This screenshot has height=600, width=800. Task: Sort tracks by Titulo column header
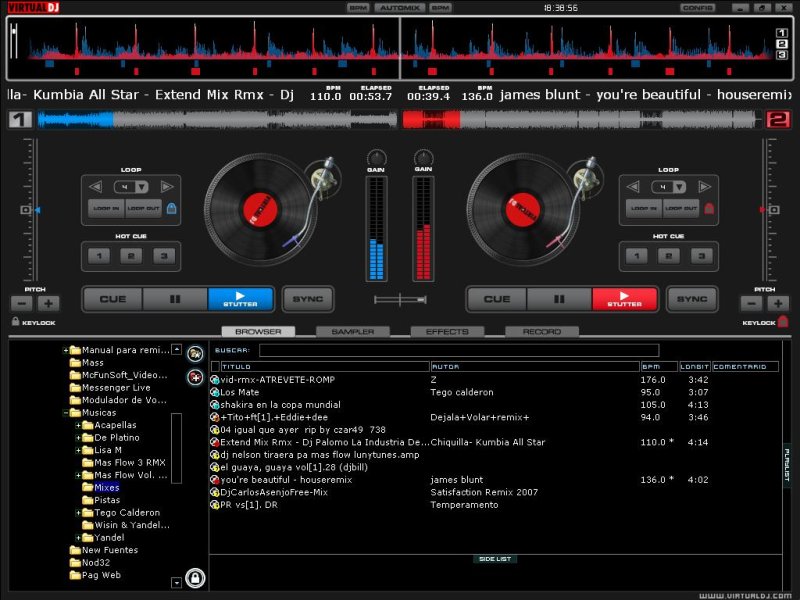tap(325, 366)
